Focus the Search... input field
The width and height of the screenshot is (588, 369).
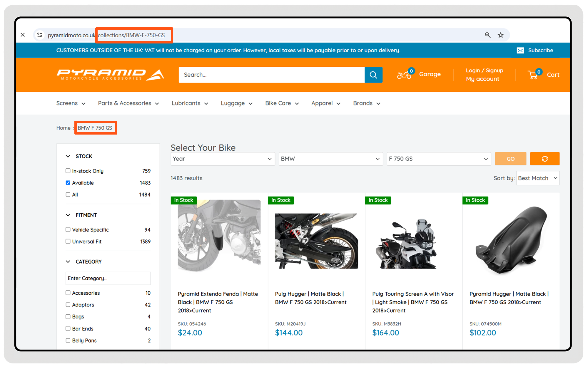click(x=272, y=75)
